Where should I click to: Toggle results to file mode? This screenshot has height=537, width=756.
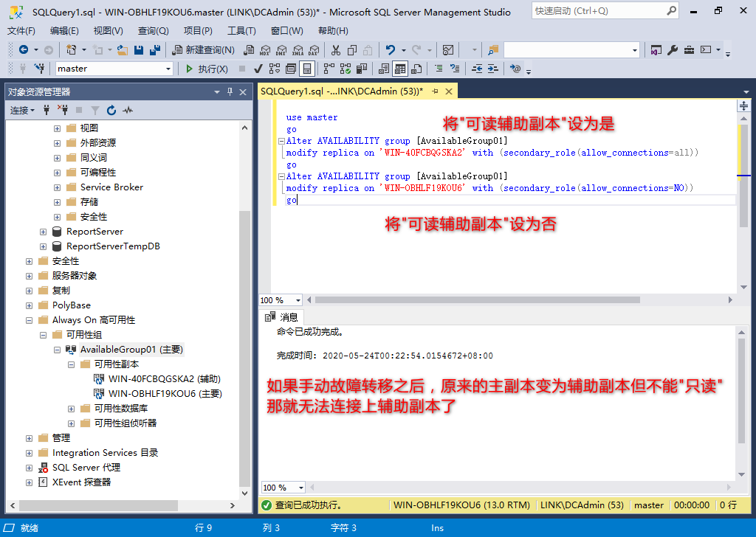tap(416, 69)
